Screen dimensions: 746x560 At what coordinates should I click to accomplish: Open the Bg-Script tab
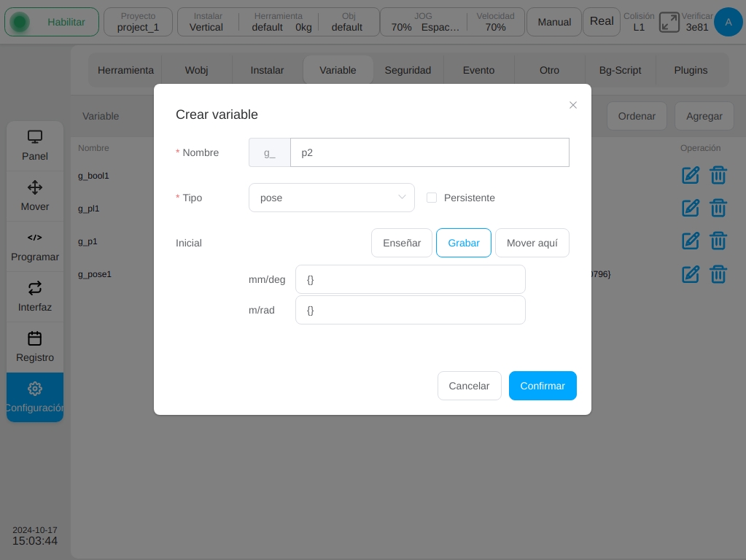(620, 70)
